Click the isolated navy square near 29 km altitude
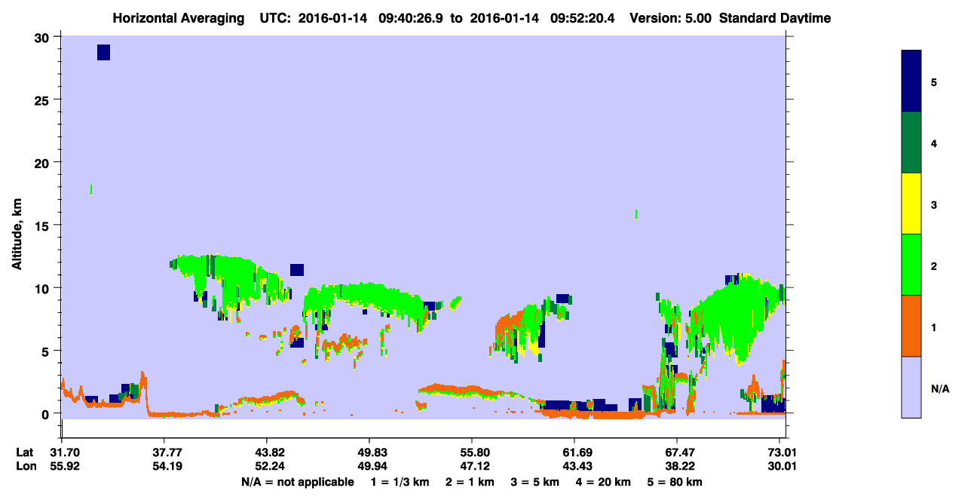The height and width of the screenshot is (503, 980). coord(104,52)
